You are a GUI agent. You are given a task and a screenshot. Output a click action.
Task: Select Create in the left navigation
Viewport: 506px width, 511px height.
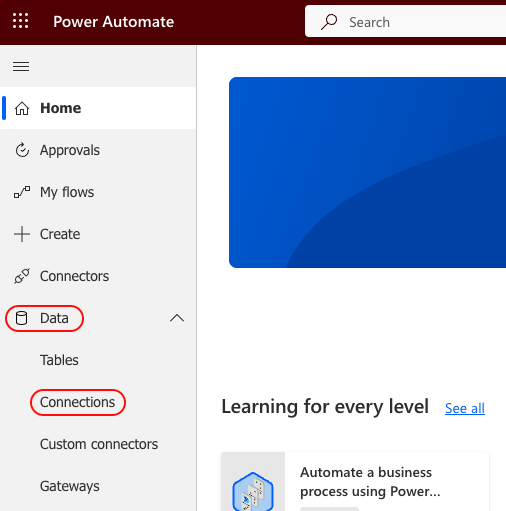(x=98, y=234)
